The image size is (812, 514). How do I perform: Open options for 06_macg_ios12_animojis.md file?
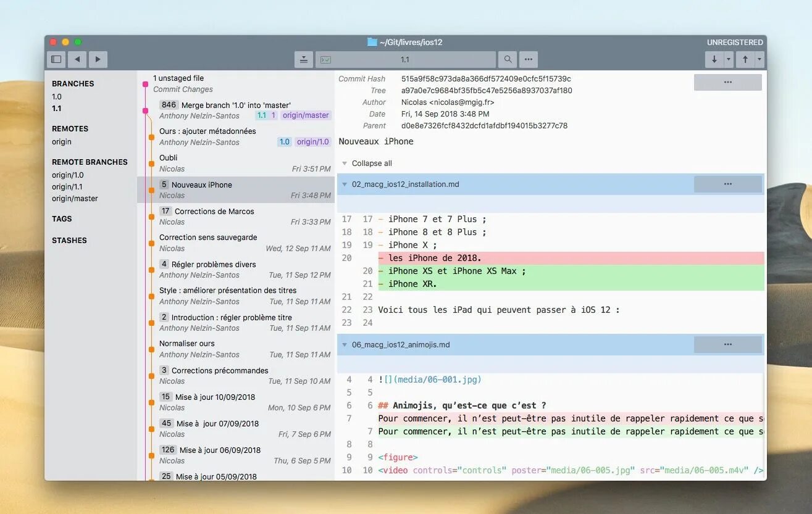pos(728,344)
